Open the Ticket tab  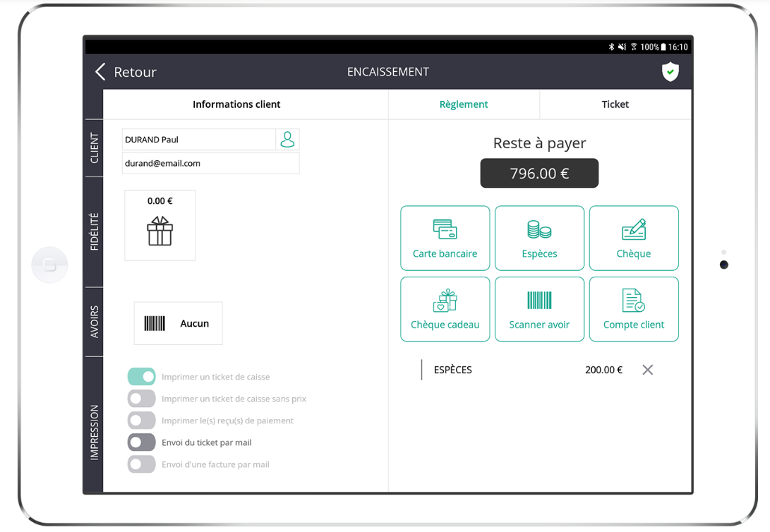[615, 104]
